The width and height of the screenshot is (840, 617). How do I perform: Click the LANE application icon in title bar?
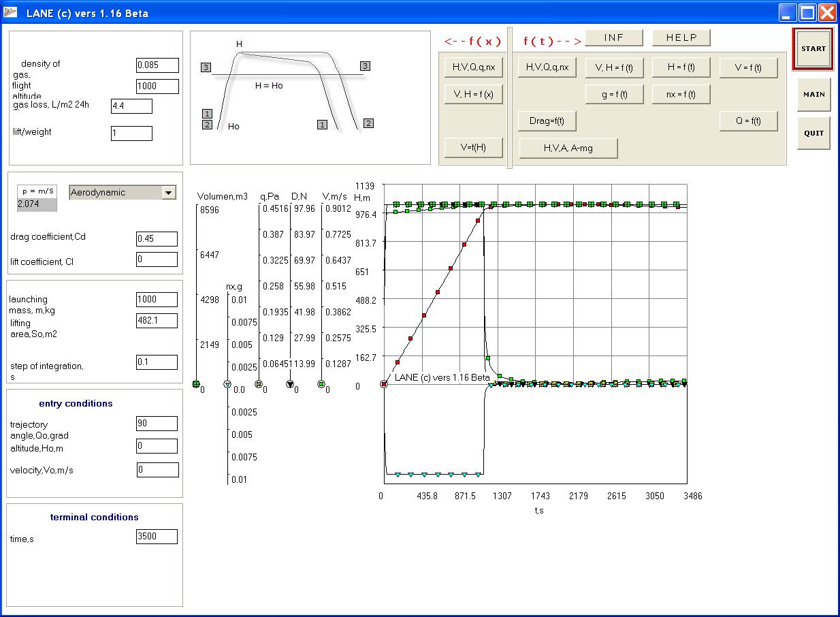pyautogui.click(x=12, y=12)
